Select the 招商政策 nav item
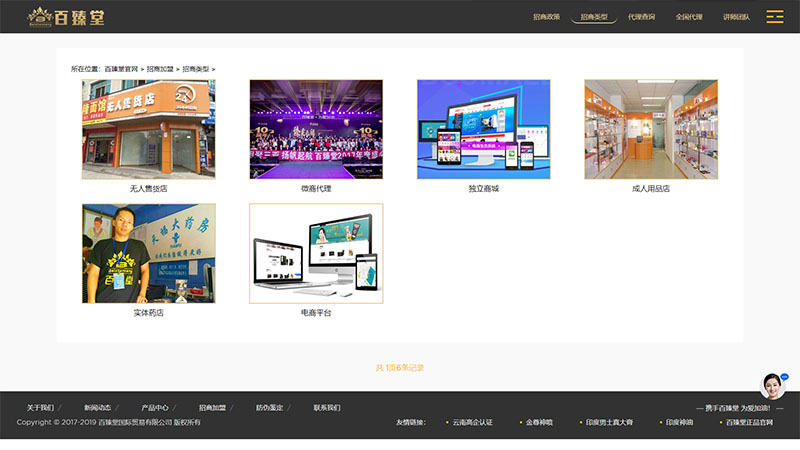The height and width of the screenshot is (450, 800). pyautogui.click(x=546, y=17)
